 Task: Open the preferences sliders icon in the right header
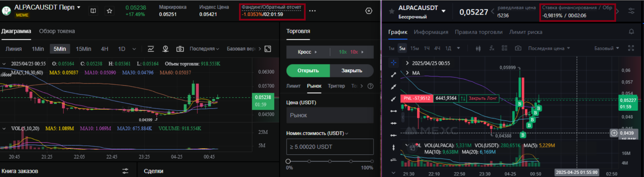[631, 11]
